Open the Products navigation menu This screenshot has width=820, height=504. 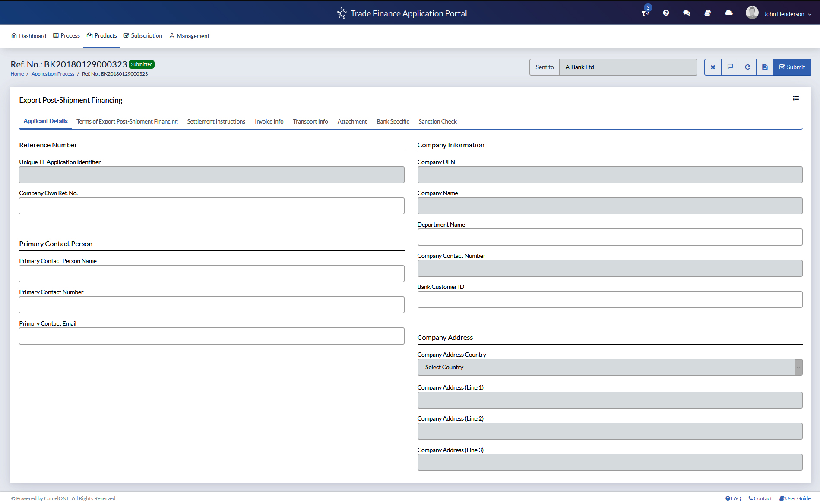tap(102, 36)
